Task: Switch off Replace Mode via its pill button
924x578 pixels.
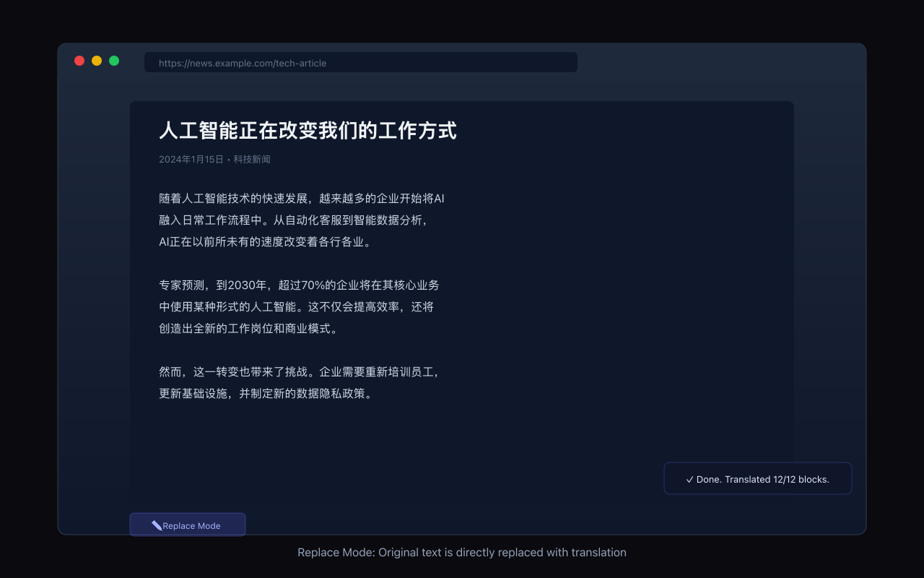Action: (188, 525)
